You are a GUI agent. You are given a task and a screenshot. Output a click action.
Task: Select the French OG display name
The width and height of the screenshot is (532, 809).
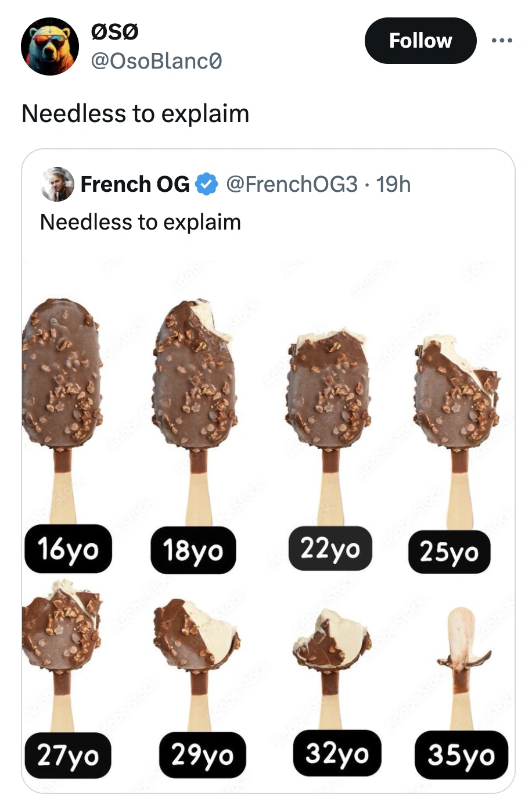(x=135, y=184)
